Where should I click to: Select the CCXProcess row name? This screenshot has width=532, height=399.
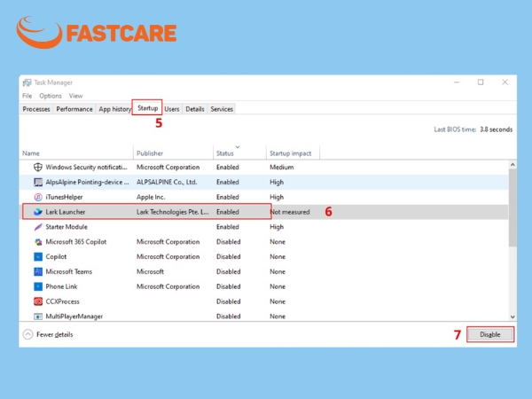tap(62, 301)
